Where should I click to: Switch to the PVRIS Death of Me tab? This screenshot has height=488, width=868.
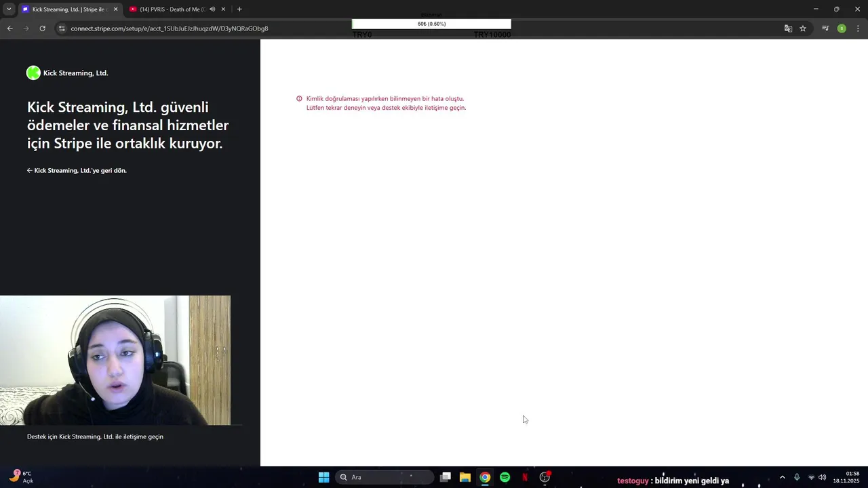pyautogui.click(x=172, y=9)
